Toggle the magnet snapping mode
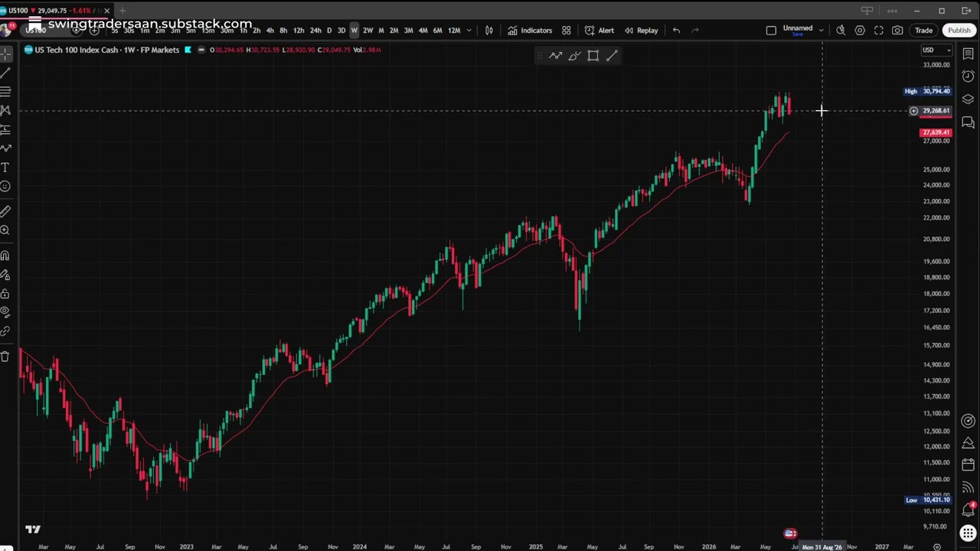This screenshot has width=980, height=551. [x=5, y=256]
